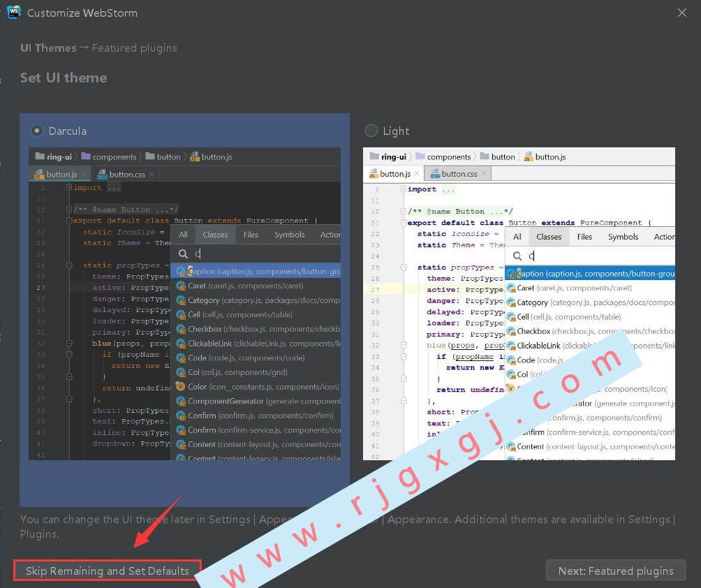Click the Darcula theme preview image
The width and height of the screenshot is (701, 588).
point(184,304)
